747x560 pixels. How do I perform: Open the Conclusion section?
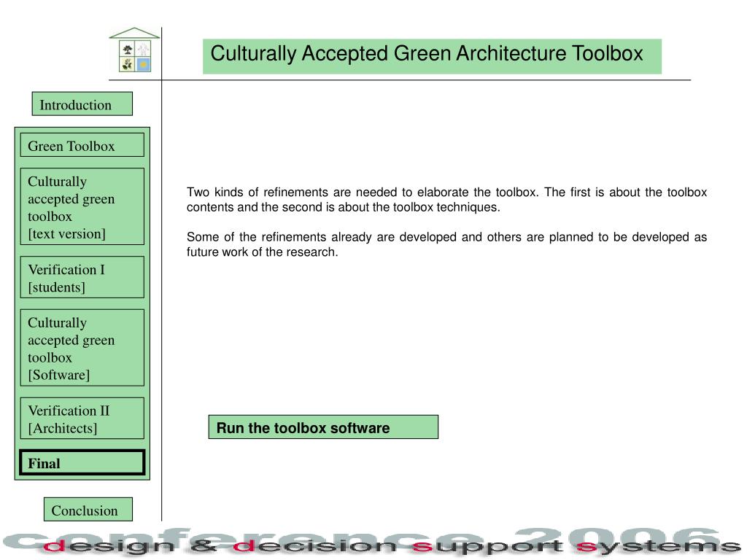click(88, 510)
